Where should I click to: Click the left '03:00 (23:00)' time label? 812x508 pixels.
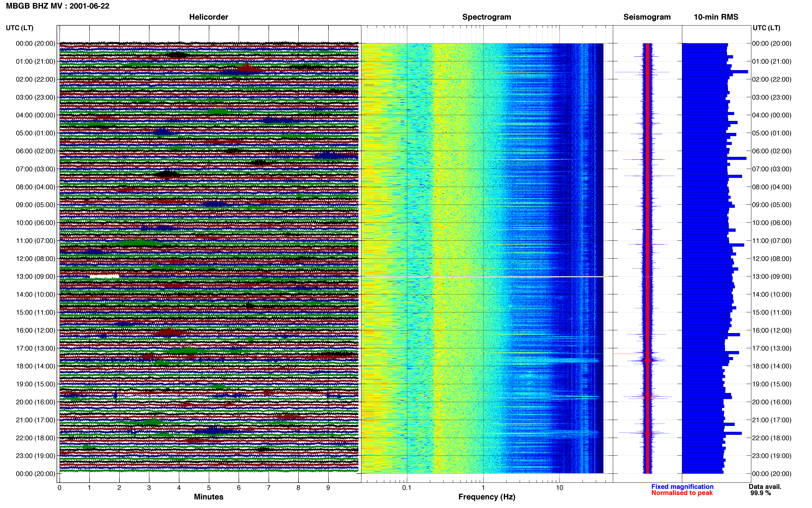36,97
